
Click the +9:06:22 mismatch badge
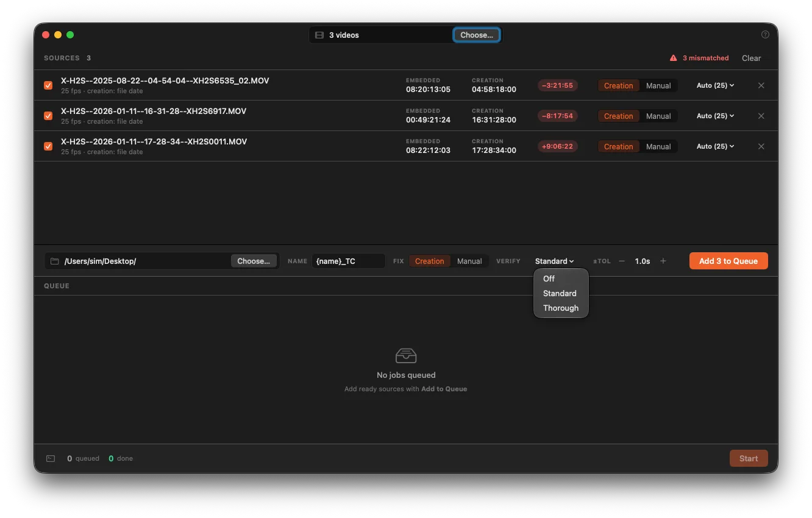(x=558, y=146)
